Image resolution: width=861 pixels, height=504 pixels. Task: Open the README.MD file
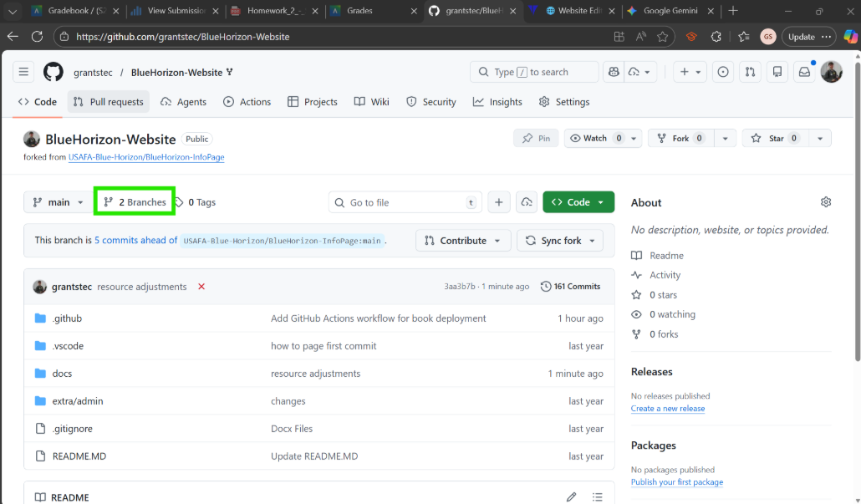(79, 456)
